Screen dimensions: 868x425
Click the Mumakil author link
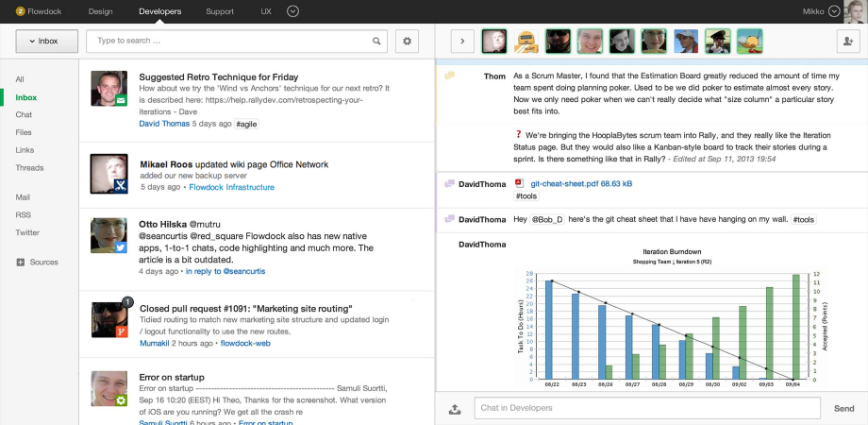point(155,344)
